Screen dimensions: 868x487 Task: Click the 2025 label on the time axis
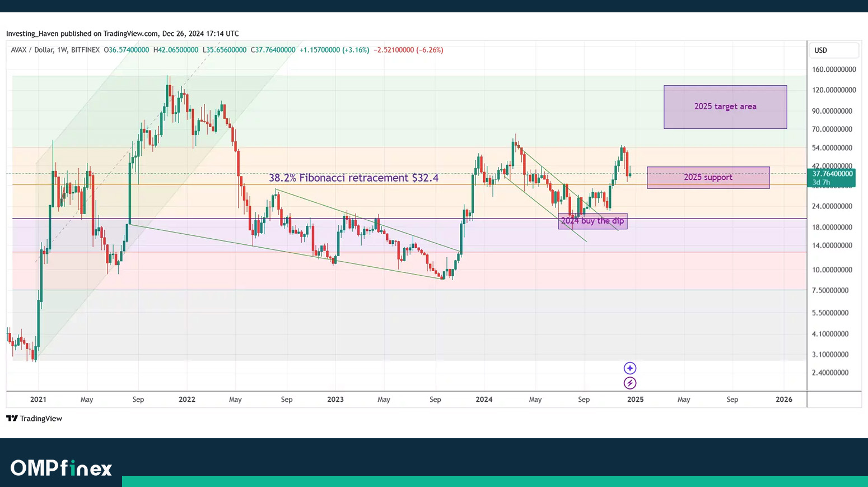pyautogui.click(x=635, y=400)
